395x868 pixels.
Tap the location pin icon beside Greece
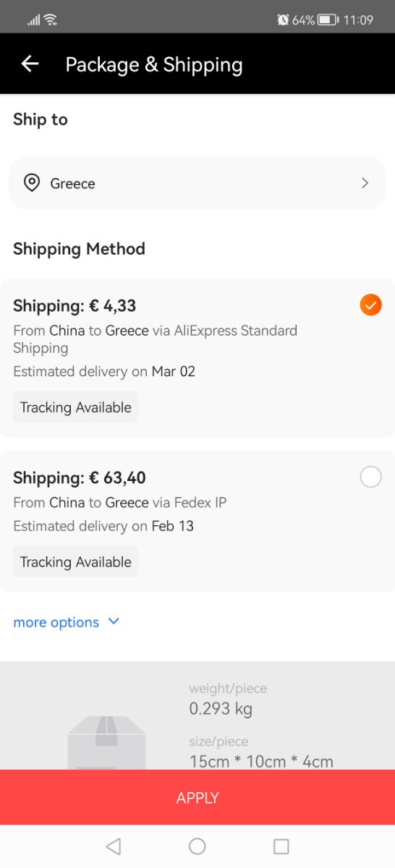[32, 183]
